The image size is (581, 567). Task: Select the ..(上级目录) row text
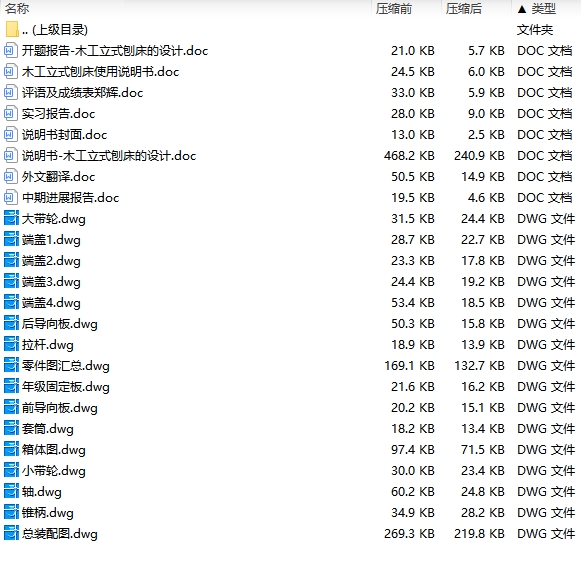55,29
